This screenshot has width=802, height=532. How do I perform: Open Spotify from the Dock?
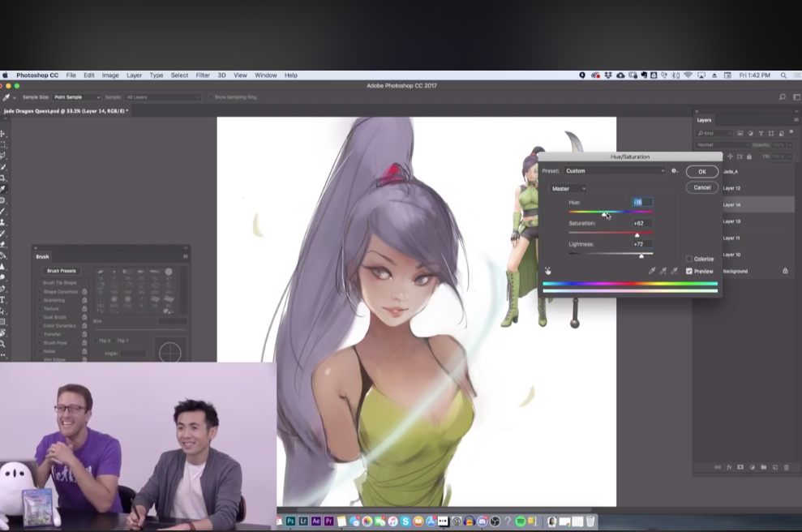(520, 521)
